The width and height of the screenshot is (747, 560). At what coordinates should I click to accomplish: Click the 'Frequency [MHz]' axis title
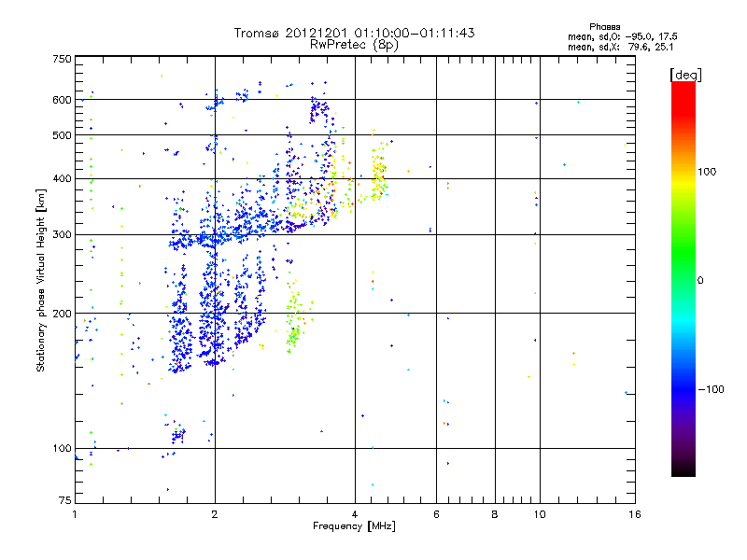pos(354,526)
